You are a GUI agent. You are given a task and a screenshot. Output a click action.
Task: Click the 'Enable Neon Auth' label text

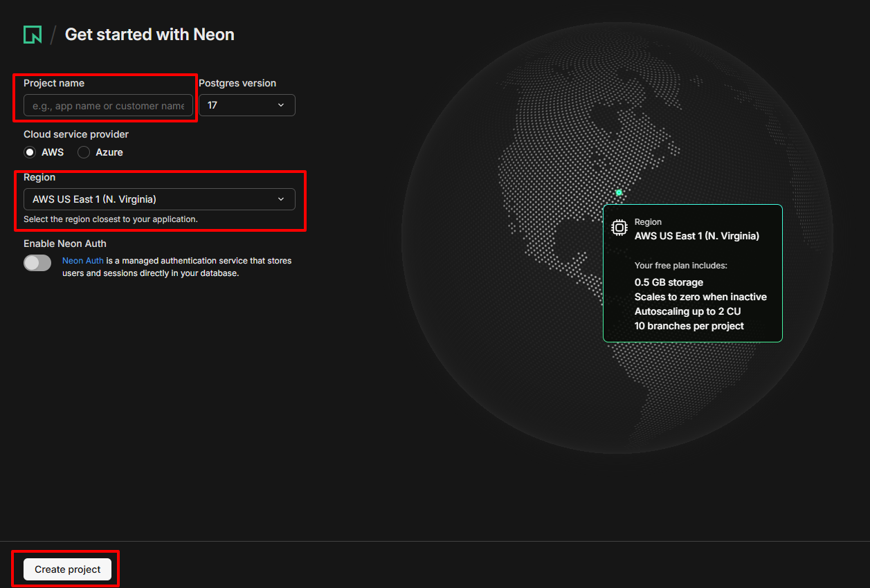click(x=65, y=244)
